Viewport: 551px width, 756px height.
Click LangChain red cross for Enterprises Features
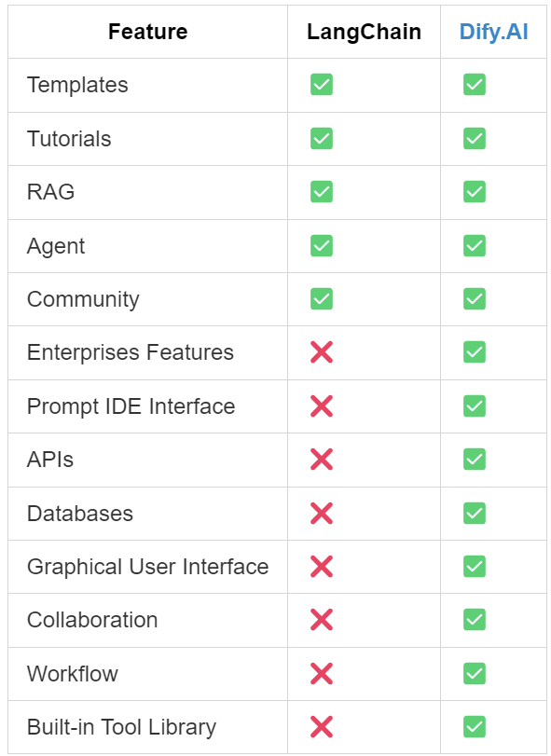click(322, 352)
